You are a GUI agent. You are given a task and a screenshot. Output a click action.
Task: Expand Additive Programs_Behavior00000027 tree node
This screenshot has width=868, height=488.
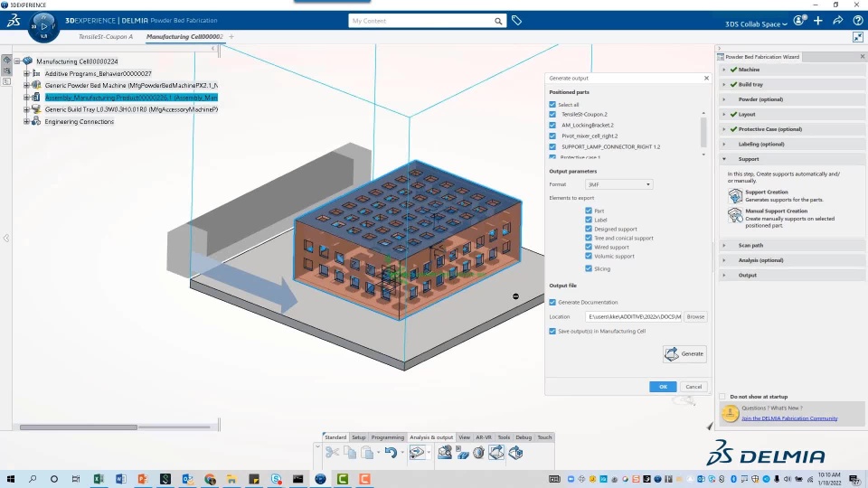[26, 73]
